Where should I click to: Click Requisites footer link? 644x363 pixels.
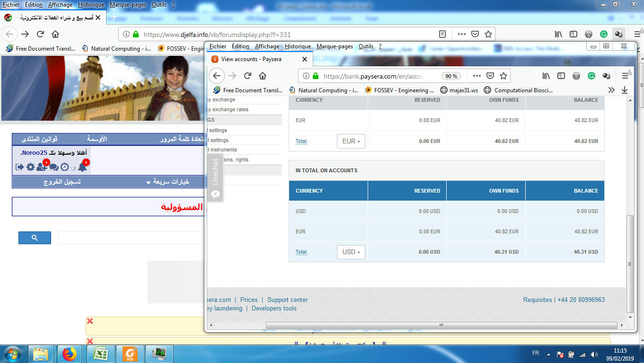coord(538,300)
